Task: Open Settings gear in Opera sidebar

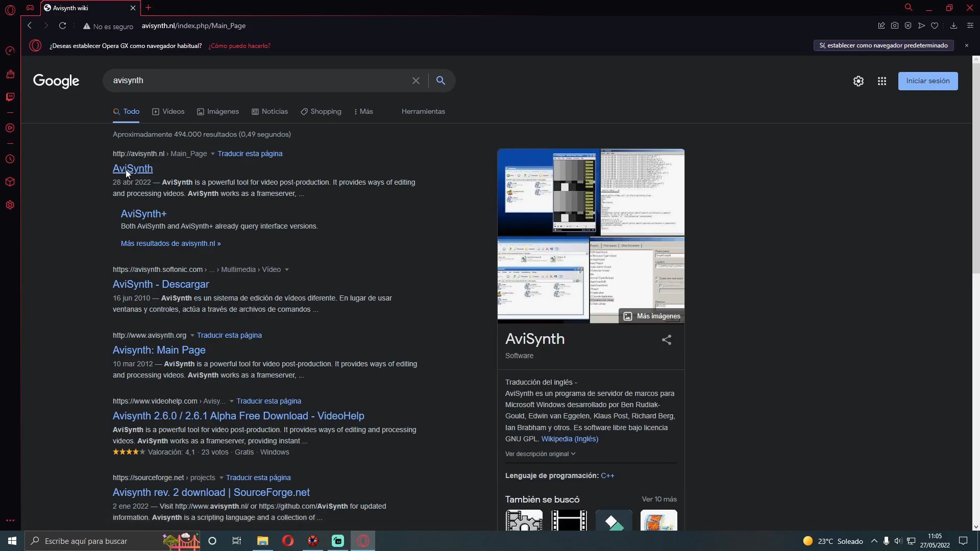Action: point(10,205)
